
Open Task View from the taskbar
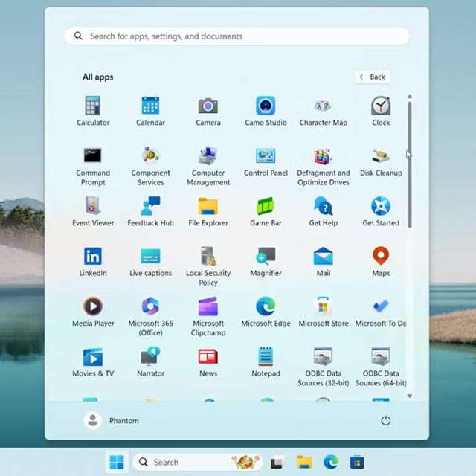(x=277, y=462)
